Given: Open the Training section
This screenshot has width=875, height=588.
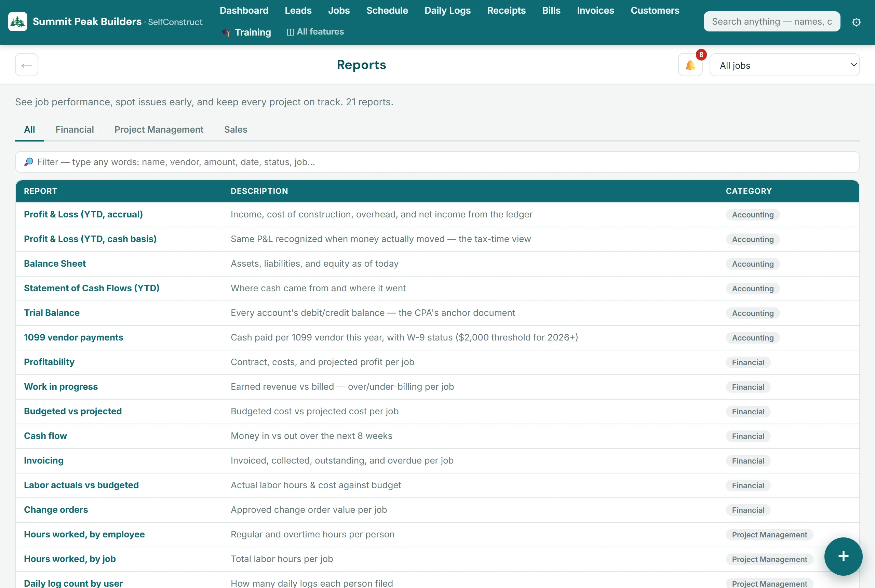Looking at the screenshot, I should [x=246, y=32].
